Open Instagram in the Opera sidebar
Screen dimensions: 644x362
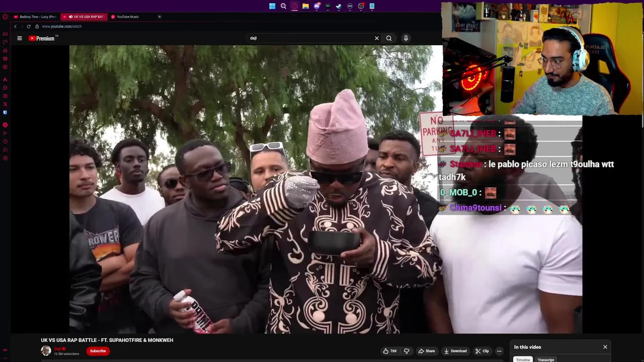5,96
